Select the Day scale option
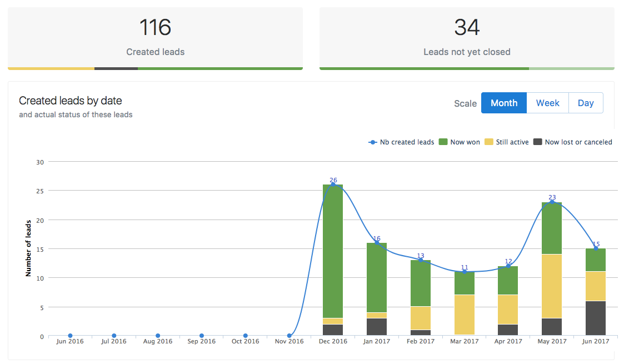Screen dimensions: 624x364 click(x=586, y=103)
